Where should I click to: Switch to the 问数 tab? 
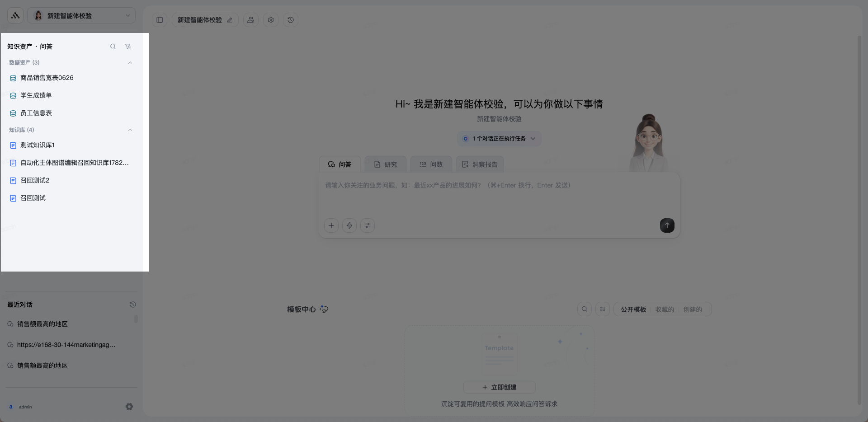point(431,164)
